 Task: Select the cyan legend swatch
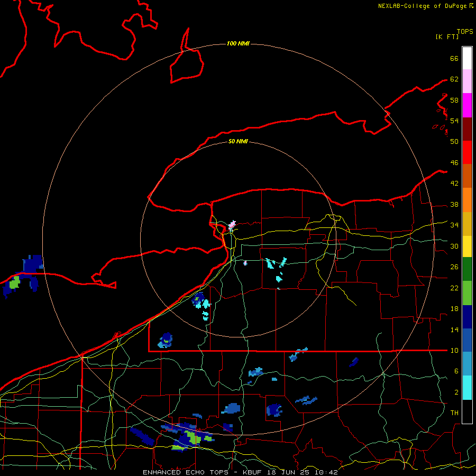467,388
